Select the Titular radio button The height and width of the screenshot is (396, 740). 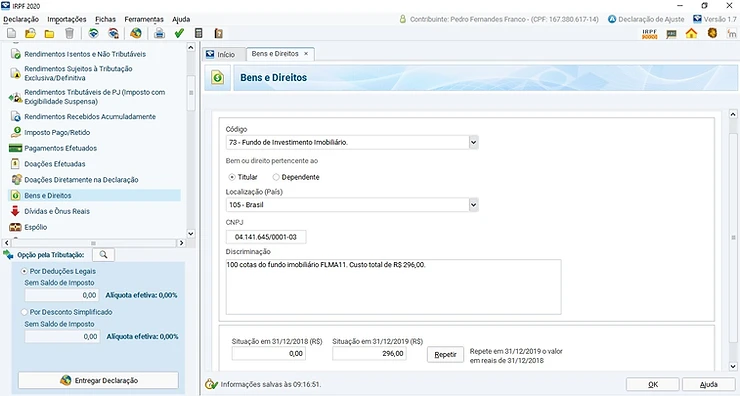232,177
